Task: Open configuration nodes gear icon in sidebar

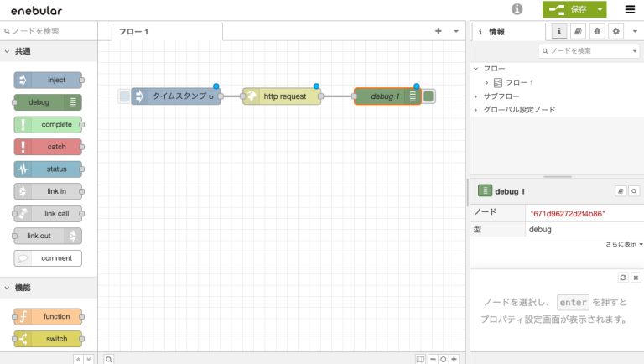Action: [x=615, y=31]
